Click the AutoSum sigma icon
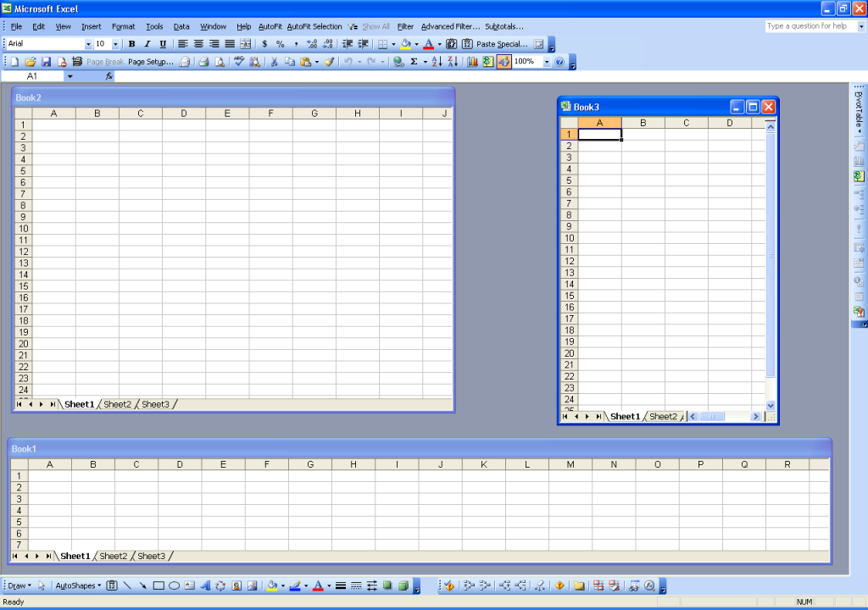Viewport: 868px width, 610px height. point(414,62)
